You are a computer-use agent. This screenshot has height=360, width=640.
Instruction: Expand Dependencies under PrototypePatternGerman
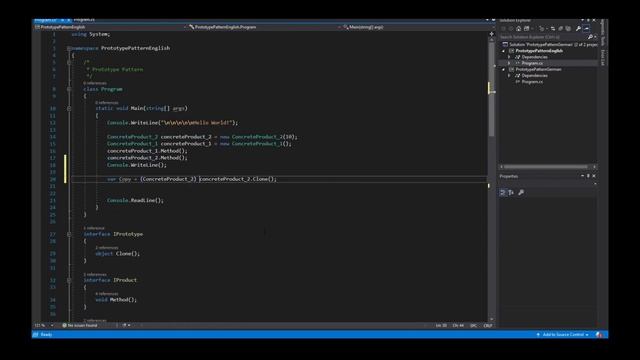pyautogui.click(x=509, y=76)
